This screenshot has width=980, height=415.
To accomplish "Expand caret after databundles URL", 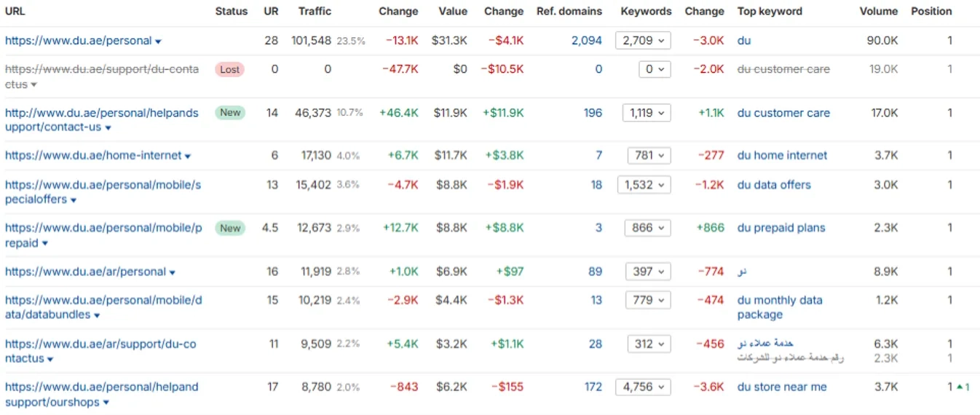I will (x=97, y=316).
